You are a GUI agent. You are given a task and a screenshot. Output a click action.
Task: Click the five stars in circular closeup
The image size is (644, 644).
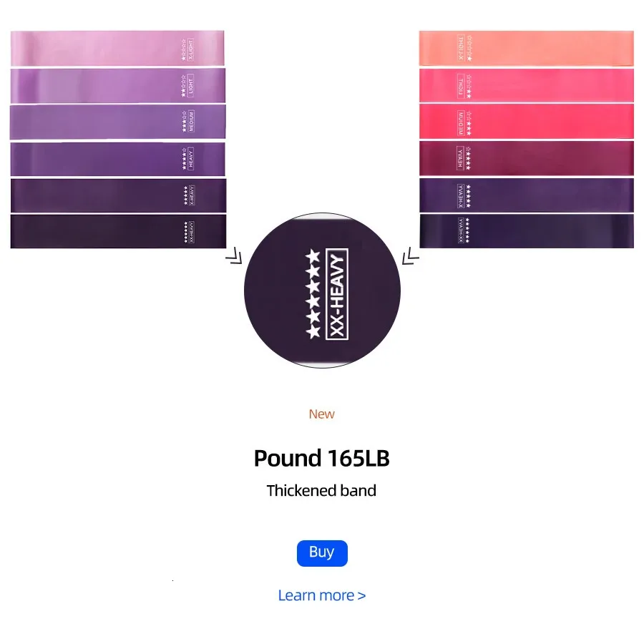tap(313, 293)
